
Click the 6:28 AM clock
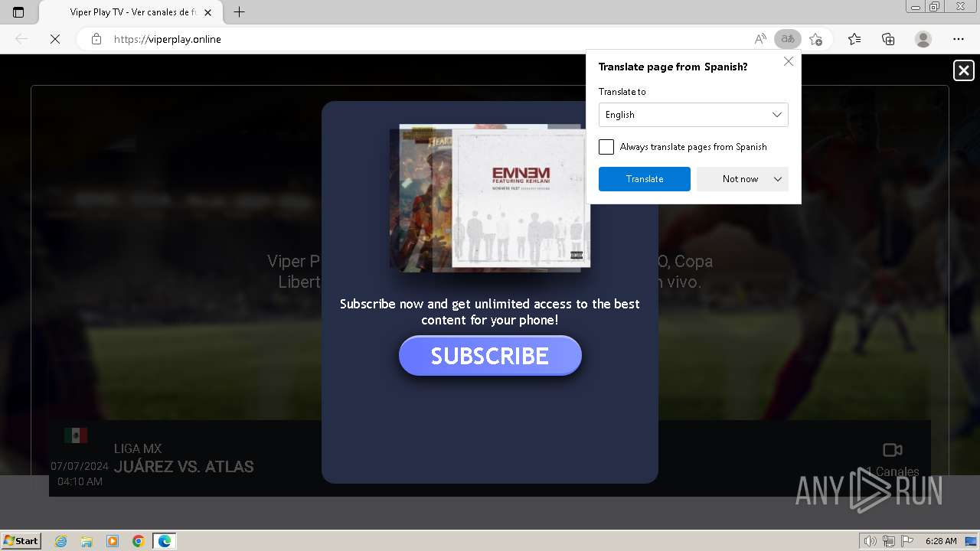click(x=941, y=541)
